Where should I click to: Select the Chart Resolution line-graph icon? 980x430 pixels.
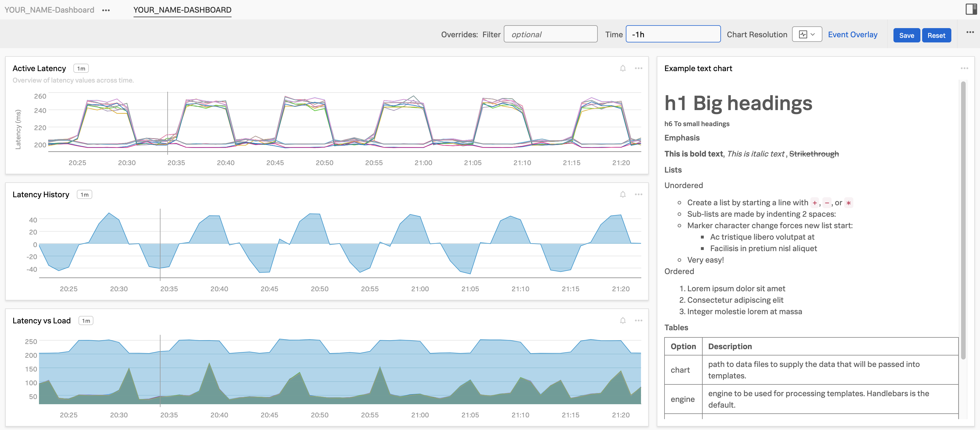click(803, 34)
